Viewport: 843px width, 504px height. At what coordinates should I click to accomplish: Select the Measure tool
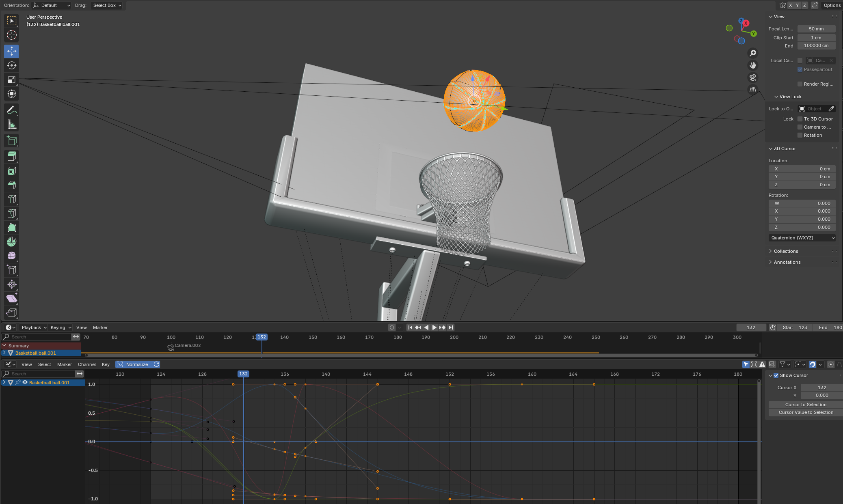pyautogui.click(x=11, y=125)
